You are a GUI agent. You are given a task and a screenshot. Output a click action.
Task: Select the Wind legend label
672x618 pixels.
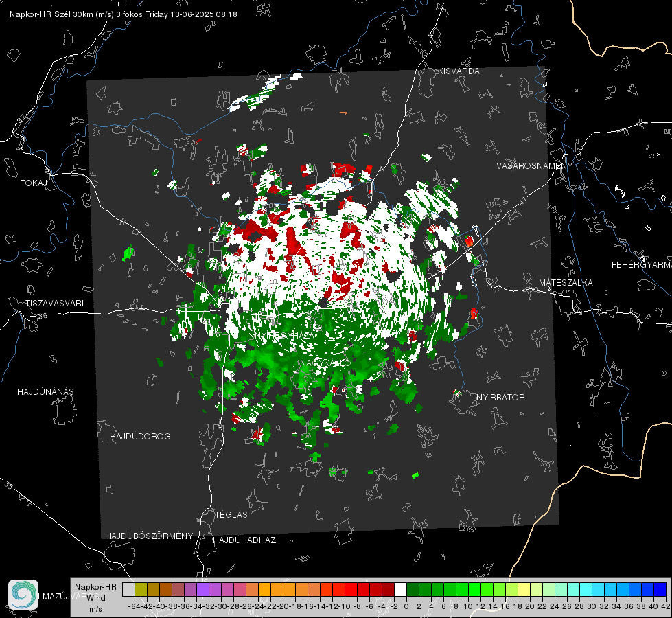[96, 598]
